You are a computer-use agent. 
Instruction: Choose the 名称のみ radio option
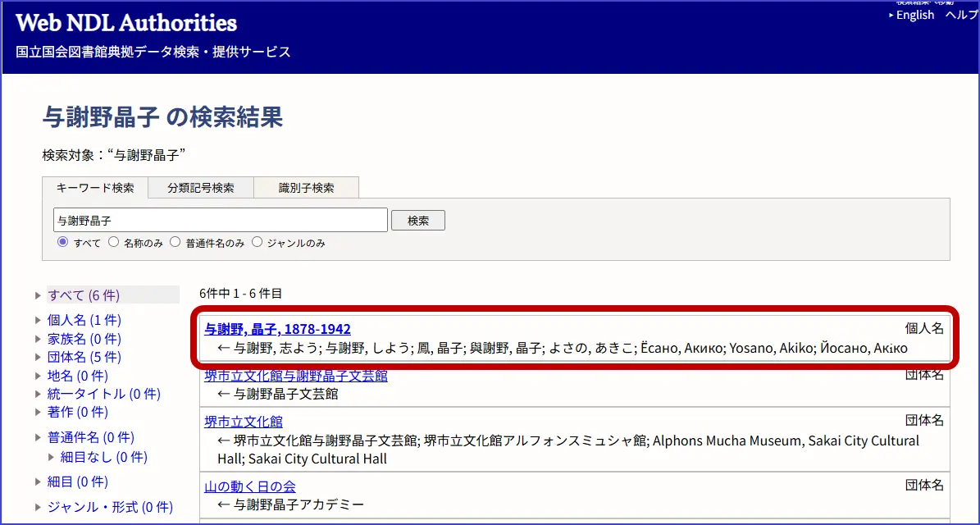[x=114, y=243]
